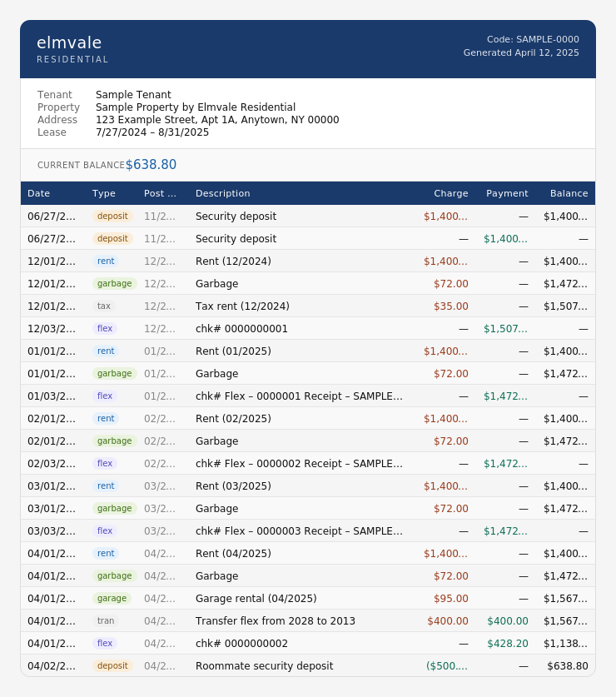This screenshot has height=697, width=616.
Task: Click the flex tag in chk# 0000000002 row
Action: point(104,643)
